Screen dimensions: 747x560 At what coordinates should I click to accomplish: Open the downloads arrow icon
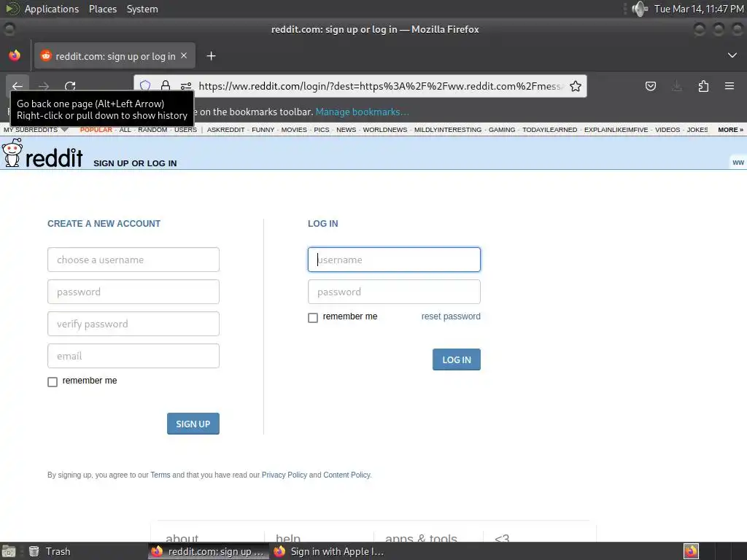point(676,86)
